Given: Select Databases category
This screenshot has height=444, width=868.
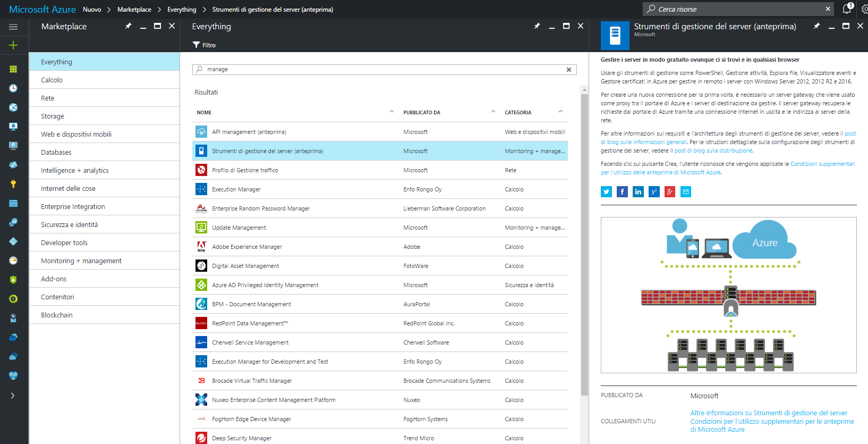Looking at the screenshot, I should tap(105, 152).
